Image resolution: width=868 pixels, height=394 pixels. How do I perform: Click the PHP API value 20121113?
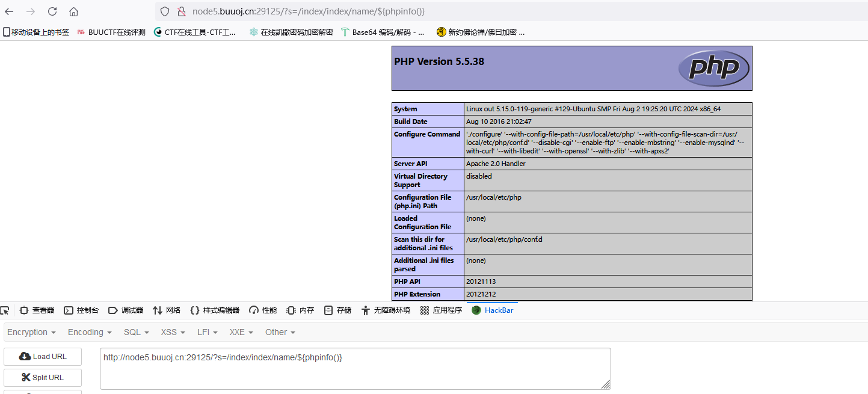481,282
